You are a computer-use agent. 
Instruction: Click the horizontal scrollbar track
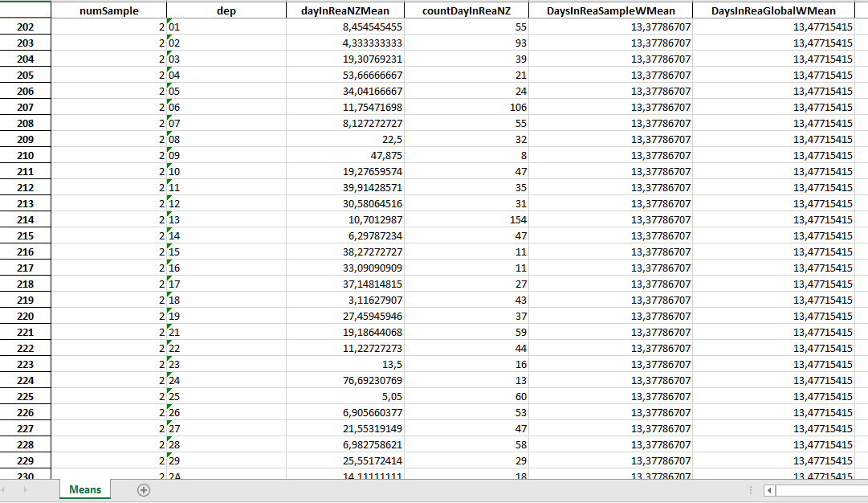821,490
